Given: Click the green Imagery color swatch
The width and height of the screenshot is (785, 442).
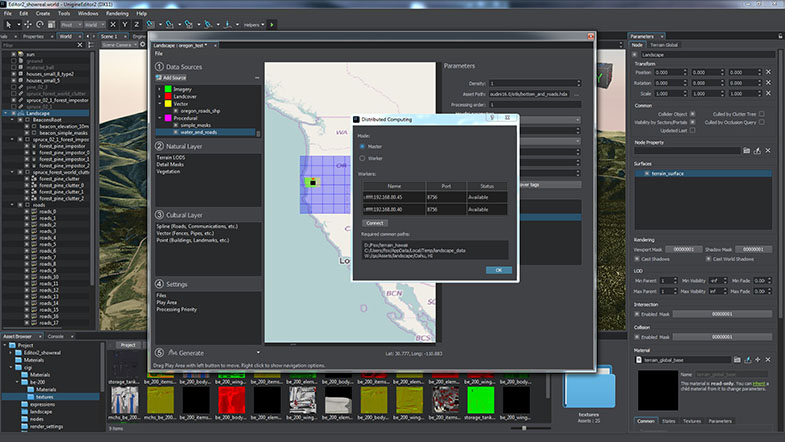Looking at the screenshot, I should [x=168, y=89].
